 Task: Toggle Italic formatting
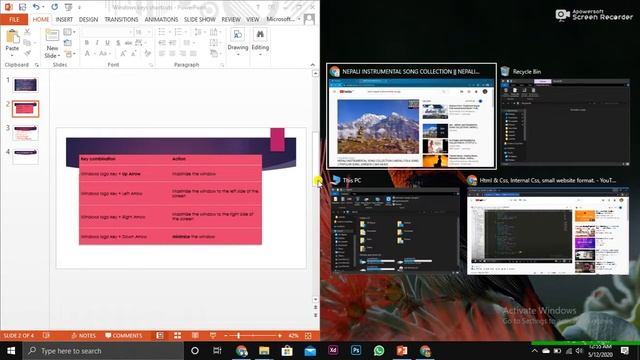click(97, 43)
